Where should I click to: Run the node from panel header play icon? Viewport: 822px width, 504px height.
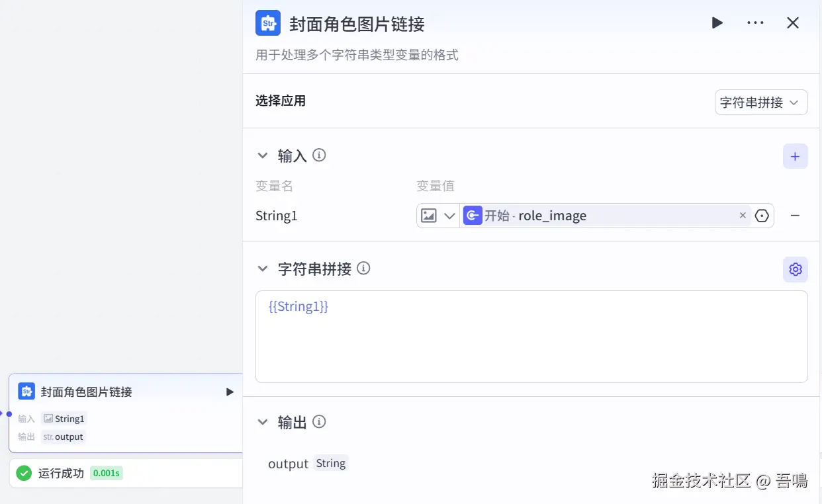(717, 23)
